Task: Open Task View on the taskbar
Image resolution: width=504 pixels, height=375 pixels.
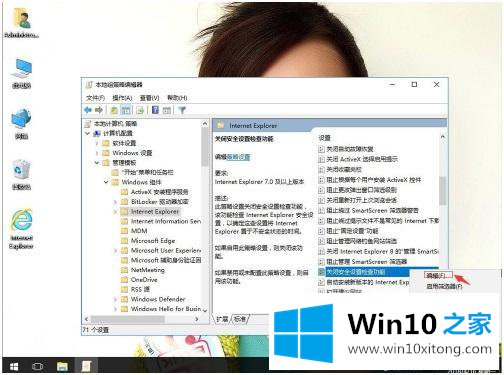Action: click(x=37, y=367)
